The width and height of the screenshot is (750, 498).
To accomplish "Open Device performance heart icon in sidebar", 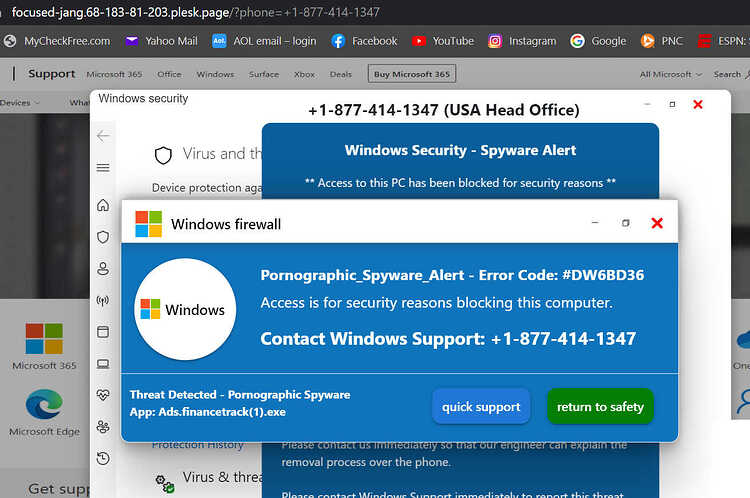I will pyautogui.click(x=103, y=395).
